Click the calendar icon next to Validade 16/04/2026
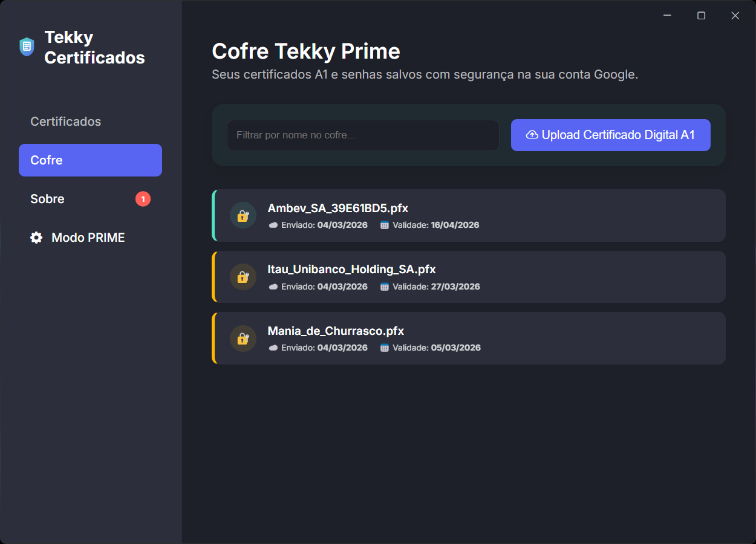756x544 pixels. coord(384,225)
